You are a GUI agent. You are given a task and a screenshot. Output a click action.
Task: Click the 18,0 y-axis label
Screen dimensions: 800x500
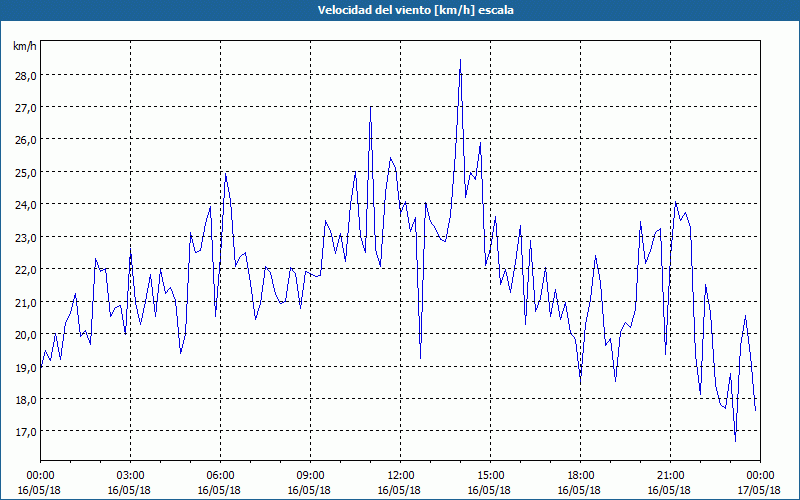tap(26, 399)
